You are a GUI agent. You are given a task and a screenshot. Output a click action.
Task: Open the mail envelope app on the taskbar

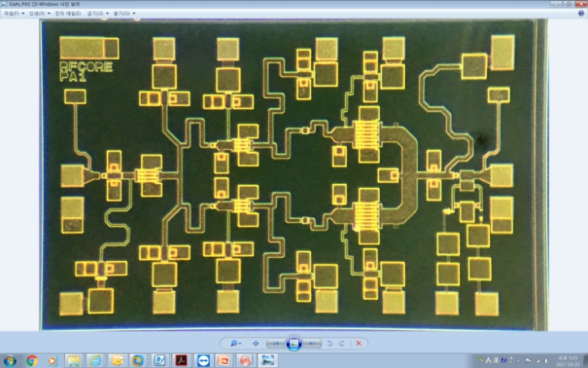[x=117, y=361]
